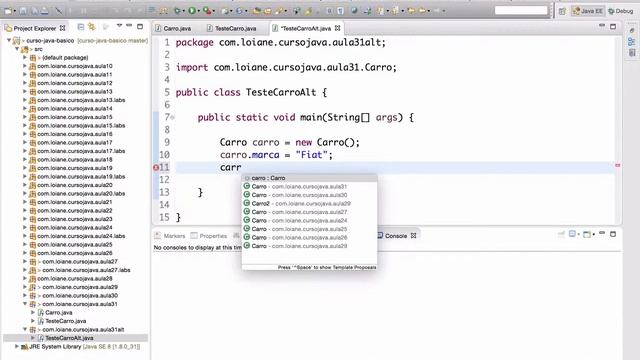The image size is (640, 360).
Task: Select com.loiane.cursojava.aula24.labs in tree
Action: click(x=81, y=236)
